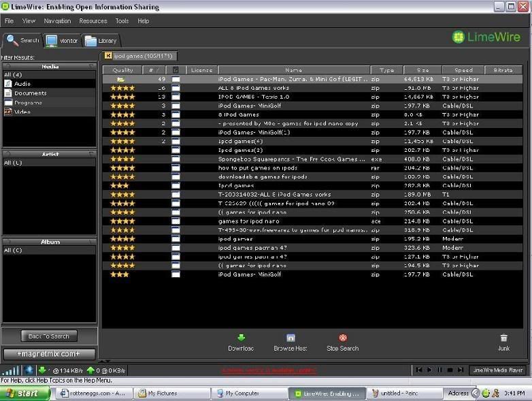
Task: Select the Search tab
Action: (x=22, y=40)
